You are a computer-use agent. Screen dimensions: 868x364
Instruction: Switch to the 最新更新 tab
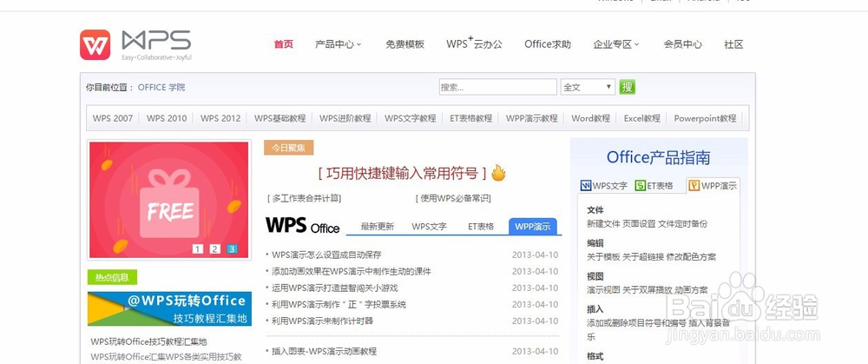pyautogui.click(x=378, y=226)
